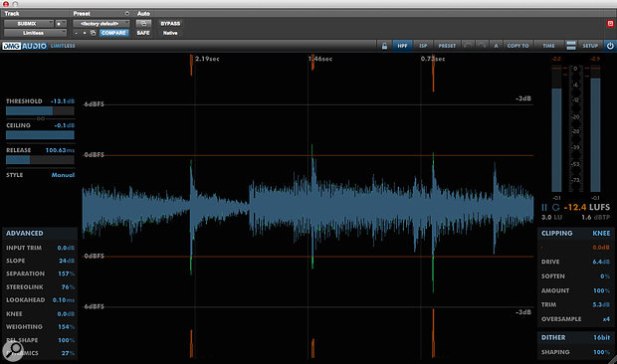This screenshot has width=617, height=364.
Task: Switch the A/B state button
Action: (496, 46)
